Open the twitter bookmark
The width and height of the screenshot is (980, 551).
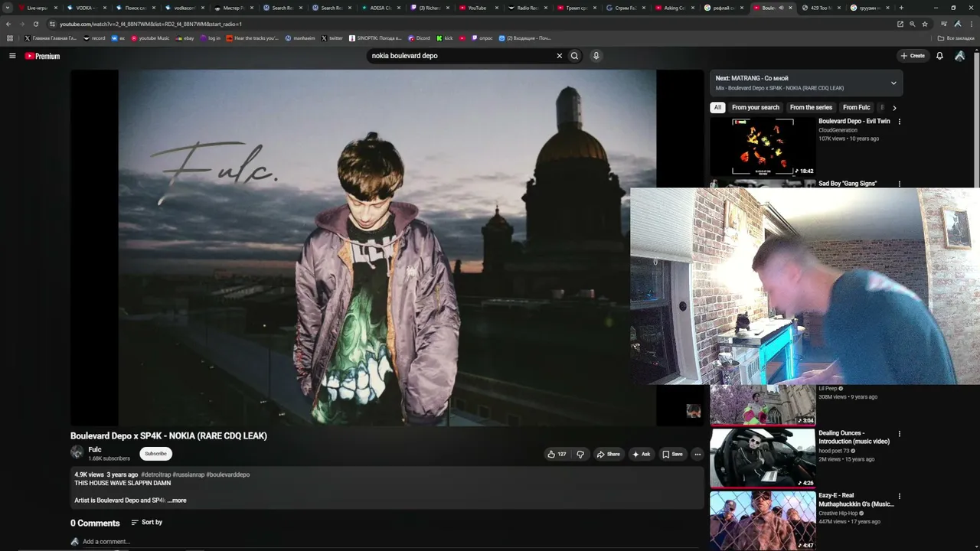pos(332,37)
